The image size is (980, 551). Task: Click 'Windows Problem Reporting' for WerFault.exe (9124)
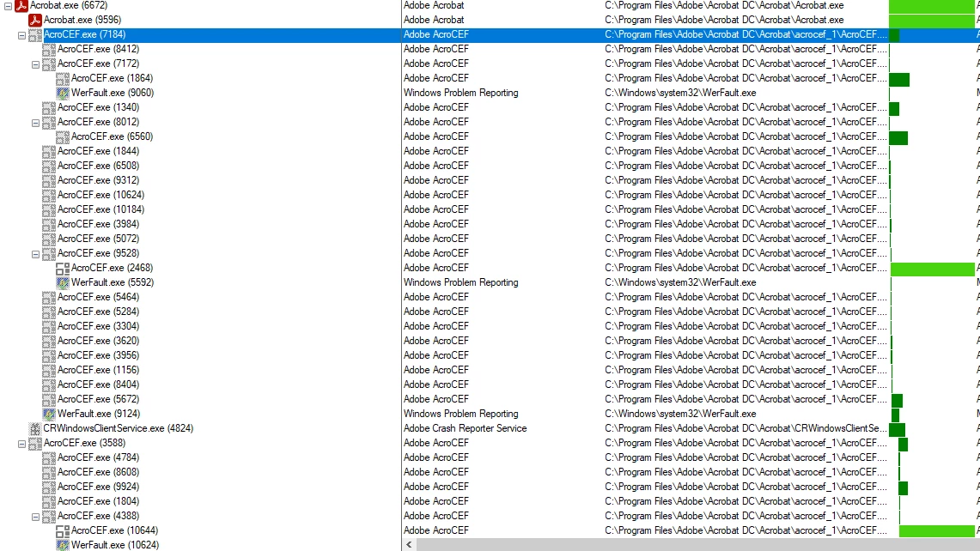[460, 414]
